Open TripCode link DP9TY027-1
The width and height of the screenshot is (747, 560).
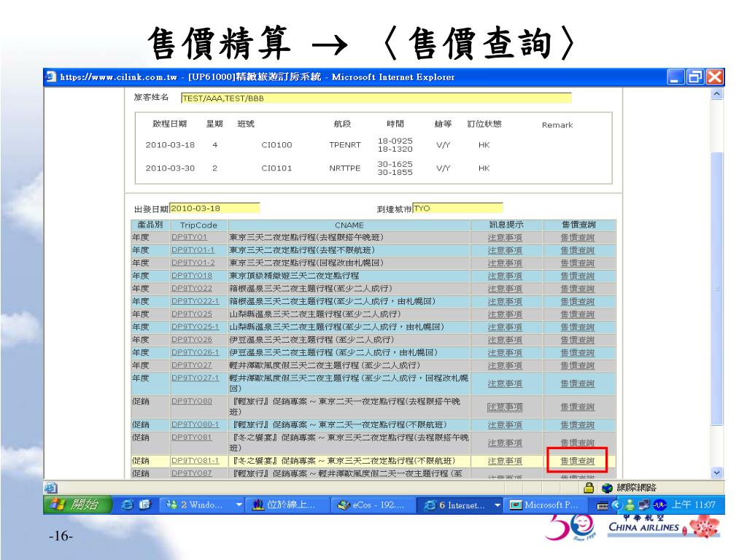coord(196,378)
